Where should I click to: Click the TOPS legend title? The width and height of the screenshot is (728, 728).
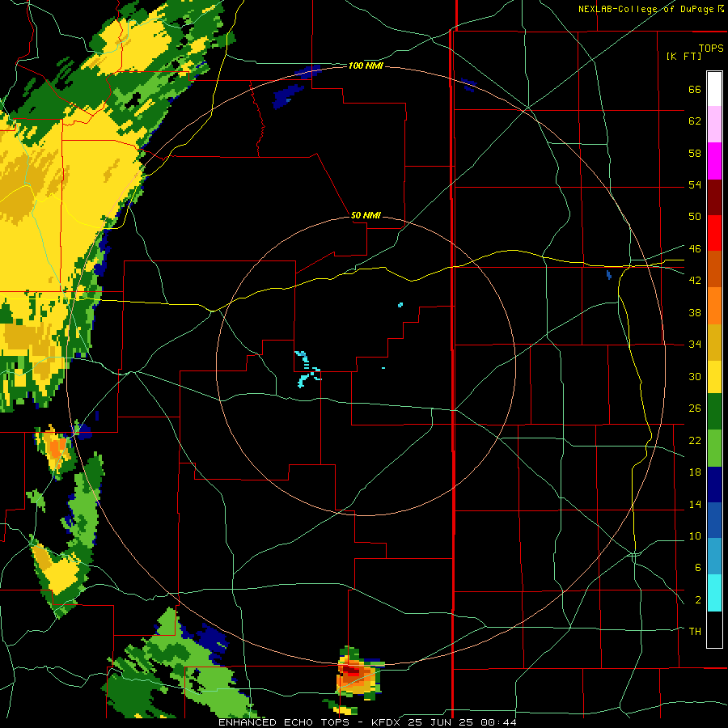[711, 48]
